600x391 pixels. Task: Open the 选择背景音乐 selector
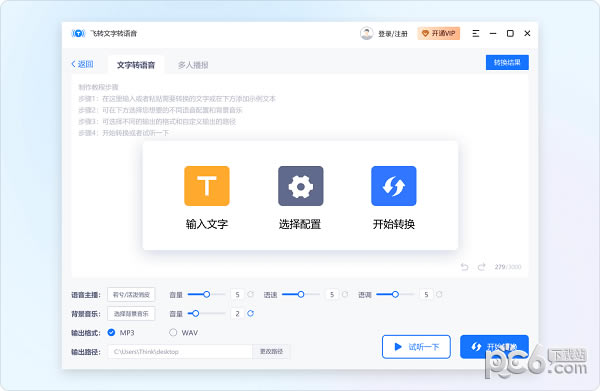click(x=131, y=314)
